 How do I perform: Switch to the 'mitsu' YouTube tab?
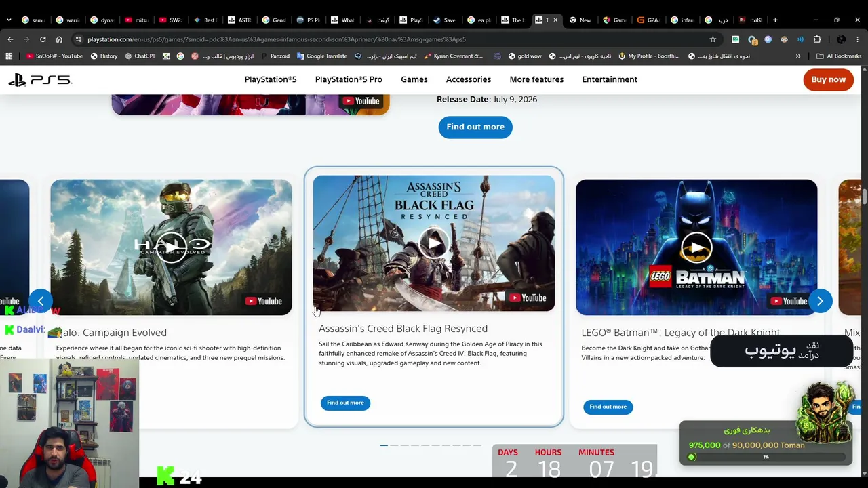point(136,20)
